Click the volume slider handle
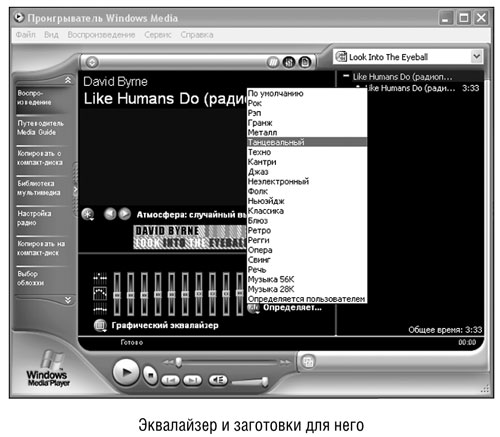Viewport: 500px width, 437px height. (x=265, y=382)
